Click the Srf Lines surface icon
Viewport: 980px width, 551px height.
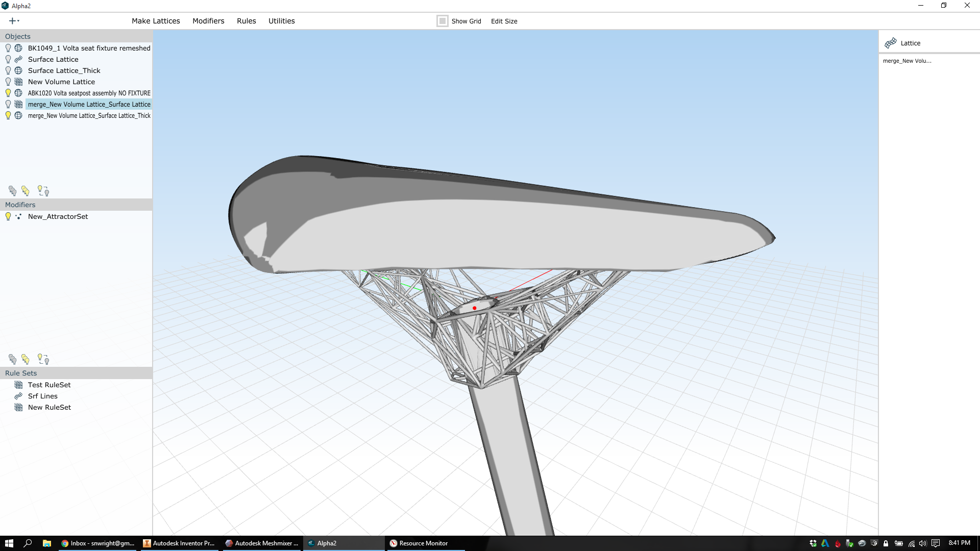pos(18,396)
